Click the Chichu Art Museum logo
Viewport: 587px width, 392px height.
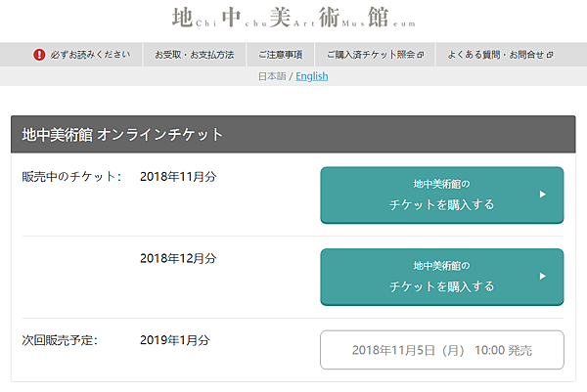click(293, 17)
